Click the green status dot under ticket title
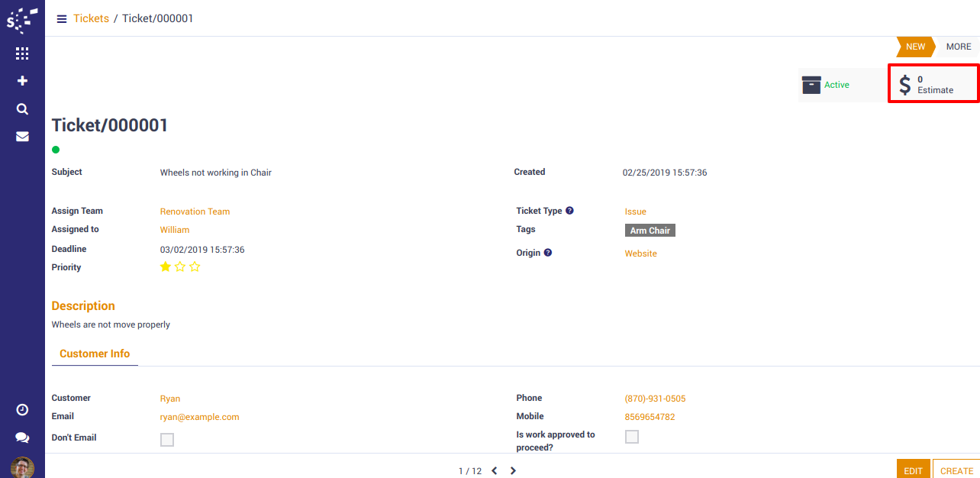980x478 pixels. tap(56, 150)
